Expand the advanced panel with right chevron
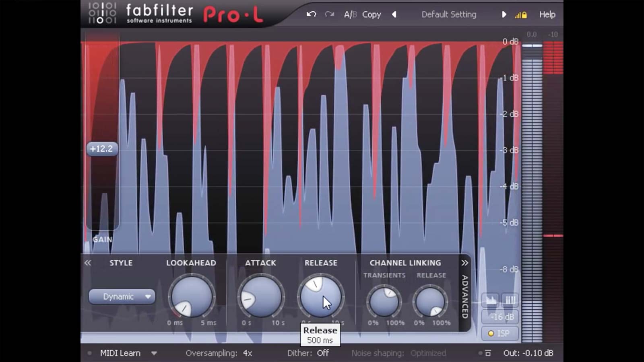 pyautogui.click(x=465, y=263)
